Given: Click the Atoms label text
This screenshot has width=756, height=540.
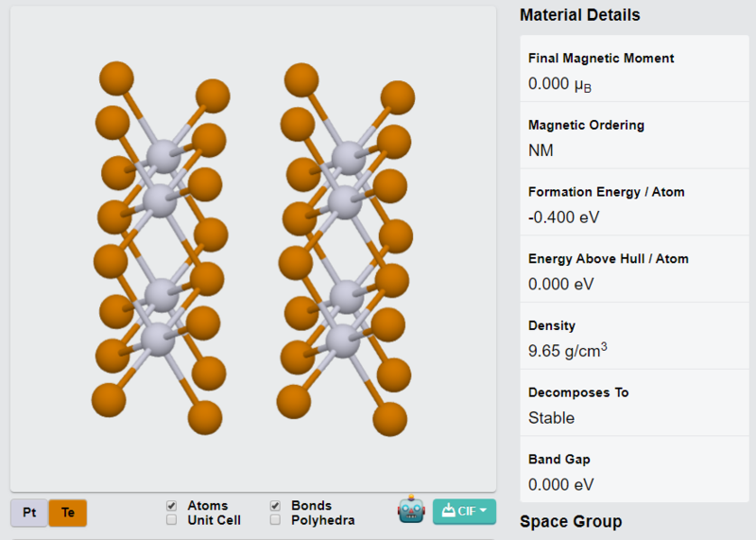Looking at the screenshot, I should (x=208, y=505).
